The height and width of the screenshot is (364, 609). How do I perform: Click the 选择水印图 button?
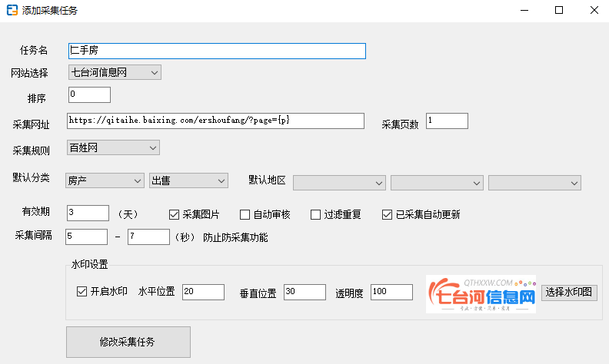570,292
